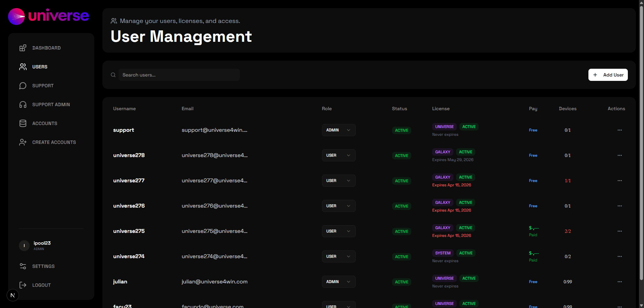The height and width of the screenshot is (308, 644).
Task: Click the Universe logo
Action: 49,16
